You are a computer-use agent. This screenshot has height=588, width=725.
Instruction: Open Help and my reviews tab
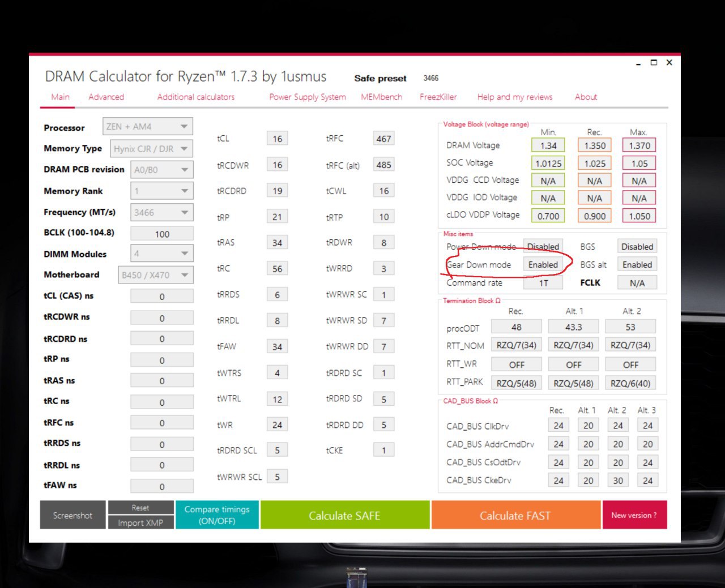pyautogui.click(x=515, y=97)
